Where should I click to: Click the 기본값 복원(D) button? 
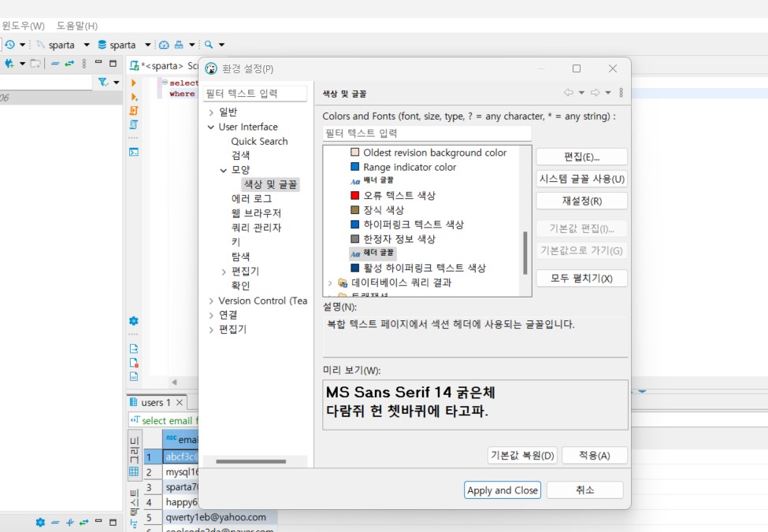click(x=522, y=456)
